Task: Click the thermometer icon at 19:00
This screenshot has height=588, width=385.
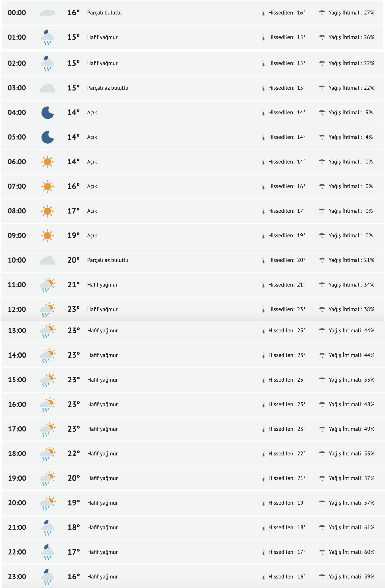Action: (x=263, y=478)
